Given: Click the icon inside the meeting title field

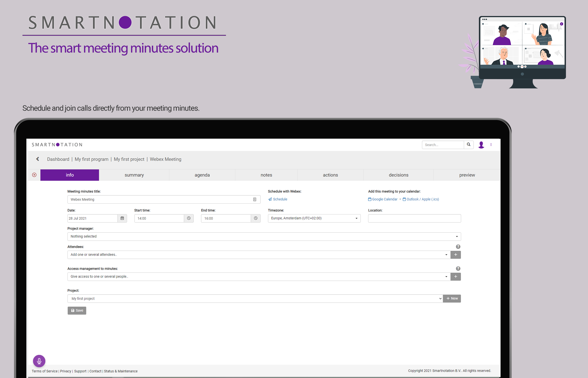Looking at the screenshot, I should (255, 199).
